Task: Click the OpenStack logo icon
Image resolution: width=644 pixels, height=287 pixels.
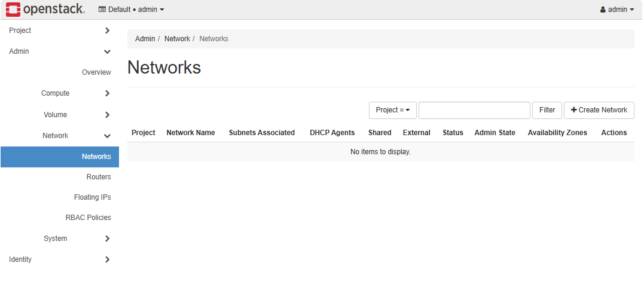Action: coord(13,9)
